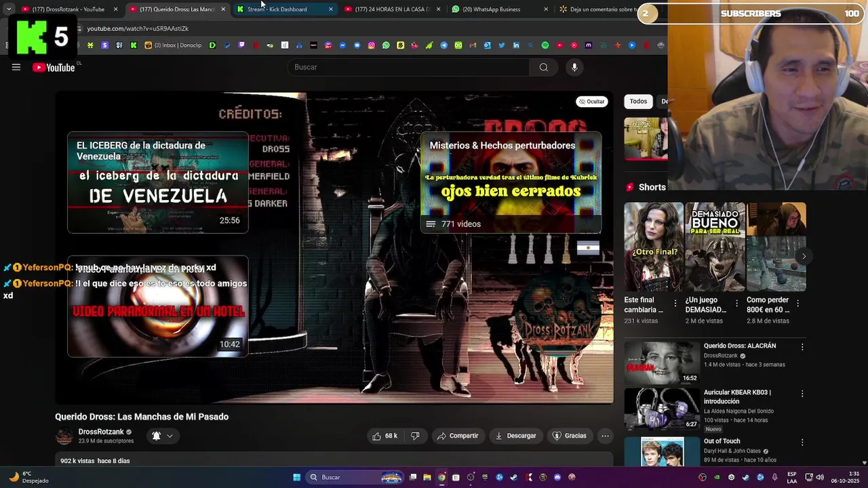Open Inbox Donoclip bookmark
The width and height of the screenshot is (868, 488).
tap(173, 45)
